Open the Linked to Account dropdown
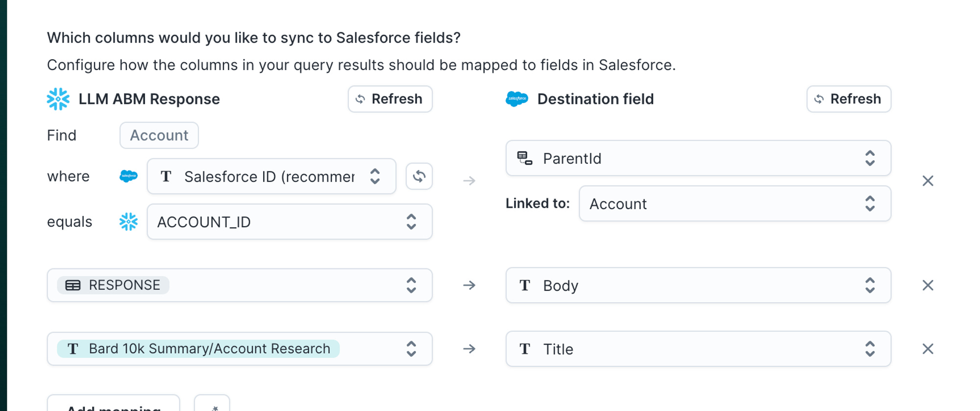Screen dimensions: 980x411 click(x=735, y=204)
